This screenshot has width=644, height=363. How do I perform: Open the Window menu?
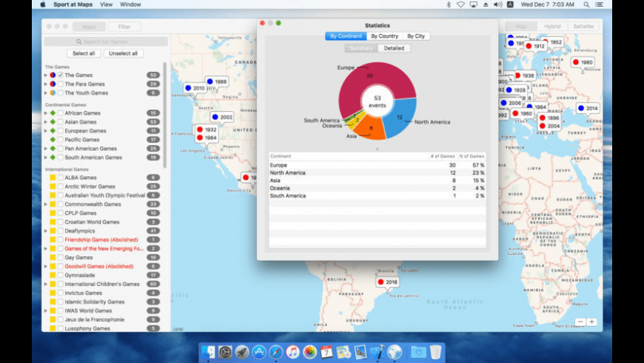click(130, 4)
